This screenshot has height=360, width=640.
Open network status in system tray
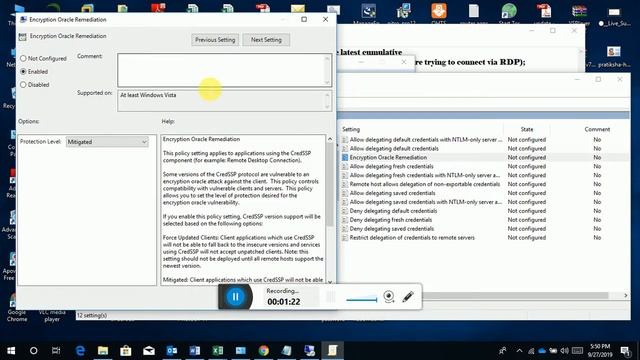(x=531, y=351)
